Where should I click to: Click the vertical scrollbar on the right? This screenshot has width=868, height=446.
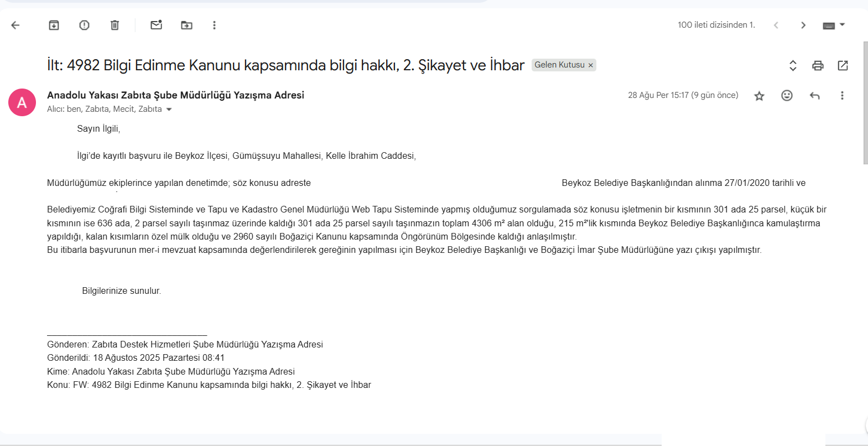(x=865, y=102)
